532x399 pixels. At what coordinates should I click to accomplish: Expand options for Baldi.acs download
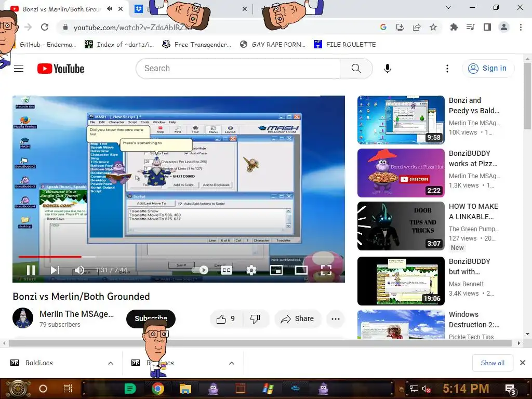[111, 363]
